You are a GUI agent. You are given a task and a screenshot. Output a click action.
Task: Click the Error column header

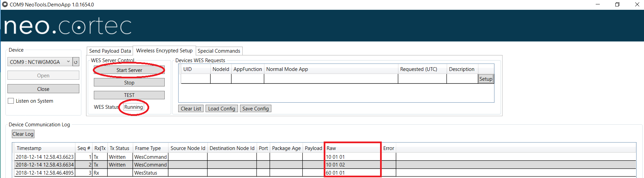(388, 148)
